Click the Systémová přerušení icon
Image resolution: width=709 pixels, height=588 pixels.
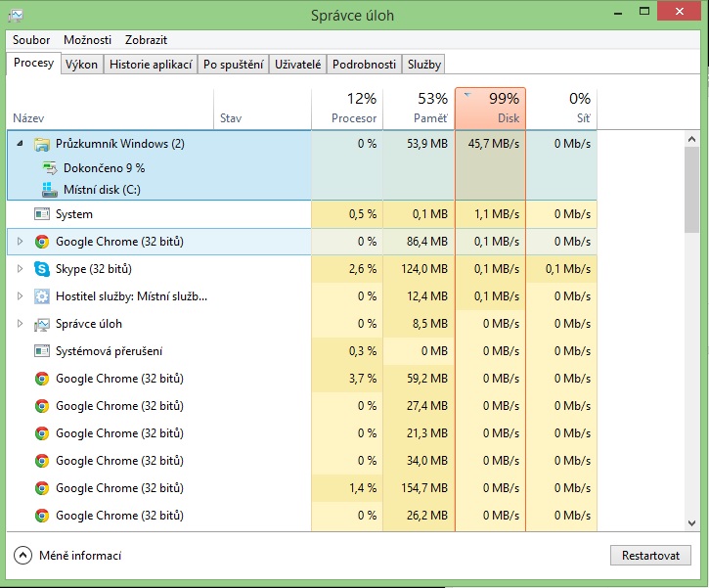pyautogui.click(x=42, y=351)
